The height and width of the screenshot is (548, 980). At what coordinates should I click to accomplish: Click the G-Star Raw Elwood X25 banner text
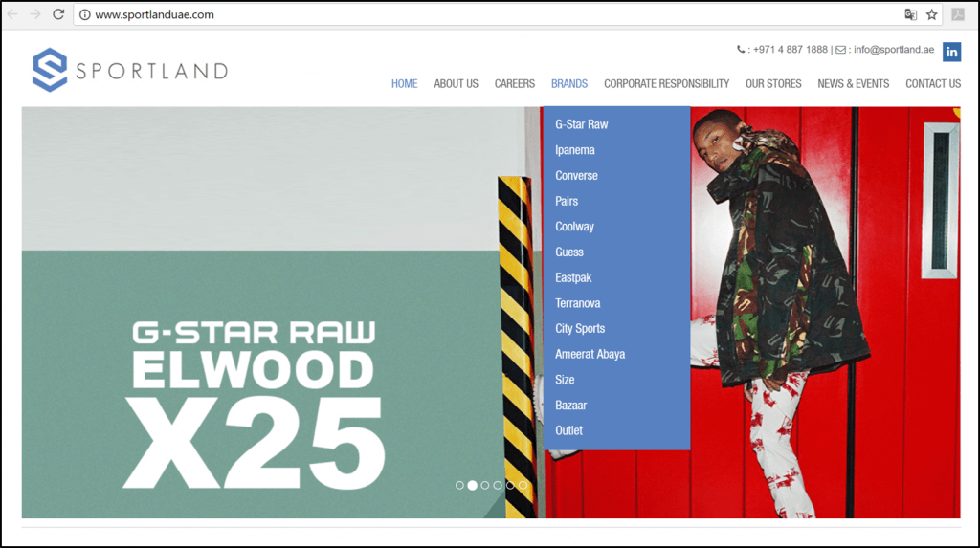[254, 405]
